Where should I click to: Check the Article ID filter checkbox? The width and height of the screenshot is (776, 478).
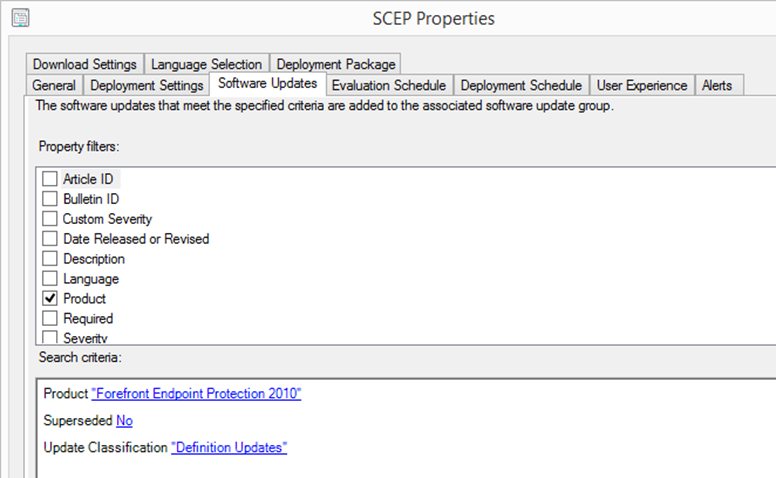click(49, 179)
